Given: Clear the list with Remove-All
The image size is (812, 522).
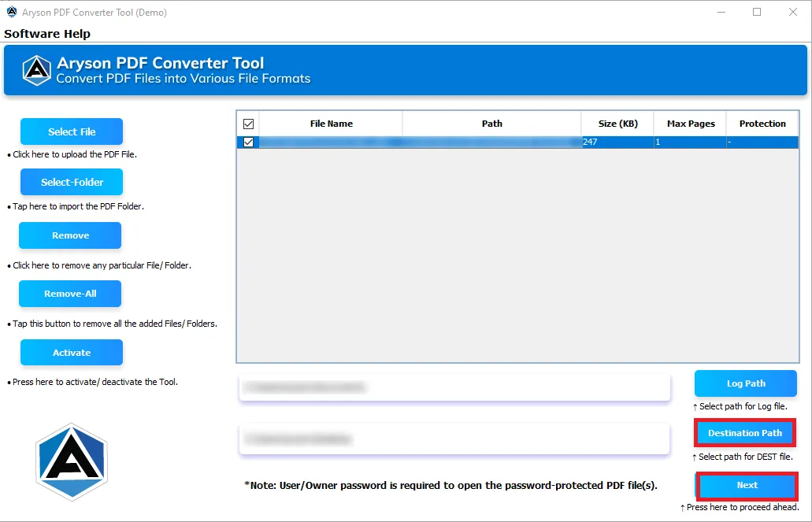Looking at the screenshot, I should tap(70, 294).
